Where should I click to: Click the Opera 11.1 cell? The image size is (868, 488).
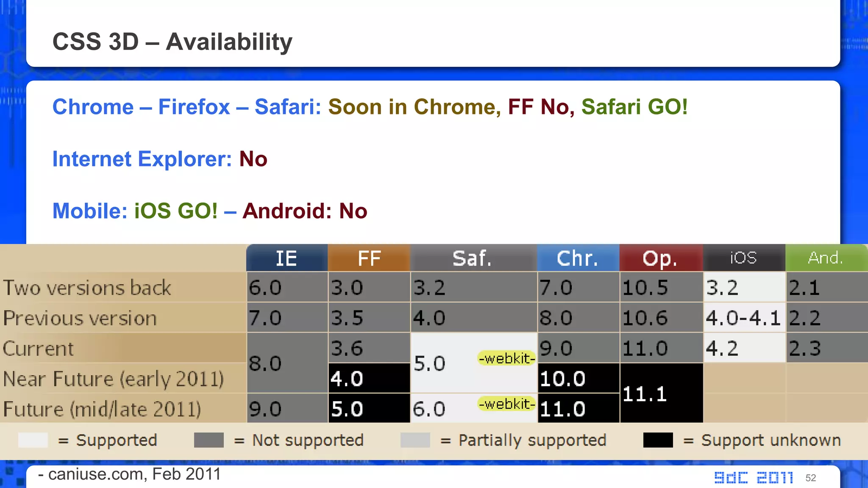pyautogui.click(x=660, y=394)
